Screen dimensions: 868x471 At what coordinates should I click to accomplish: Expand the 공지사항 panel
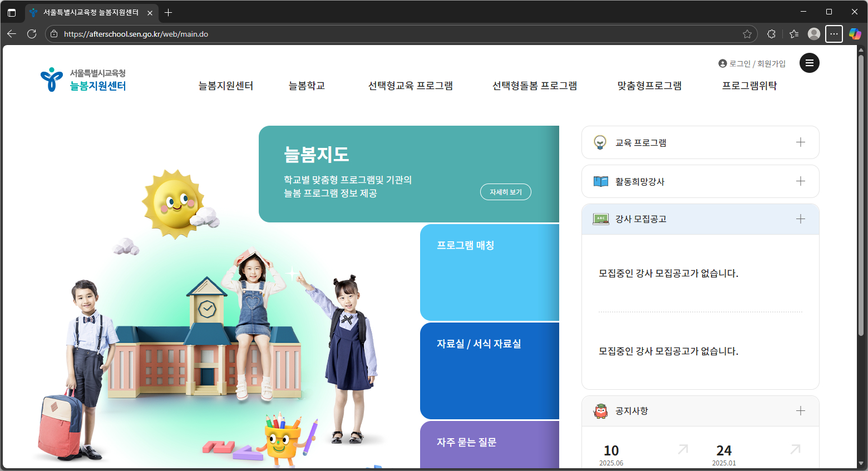coord(801,410)
